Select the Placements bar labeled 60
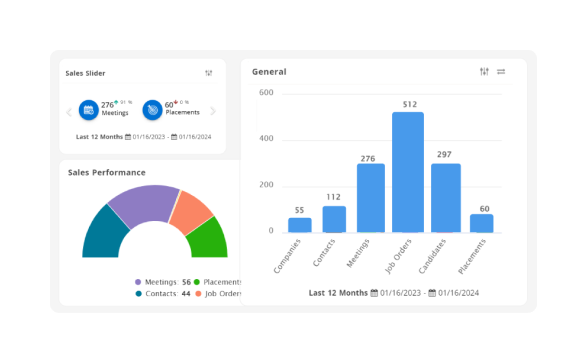The image size is (587, 363). [481, 223]
